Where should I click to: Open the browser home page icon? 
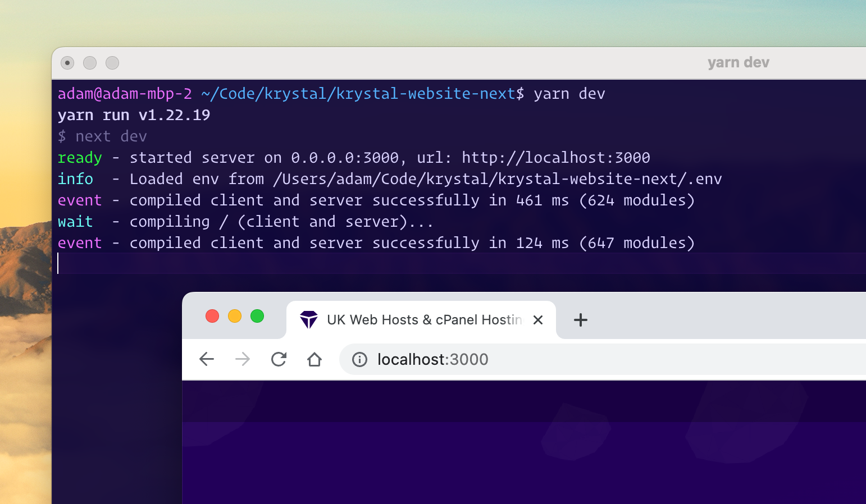click(315, 359)
